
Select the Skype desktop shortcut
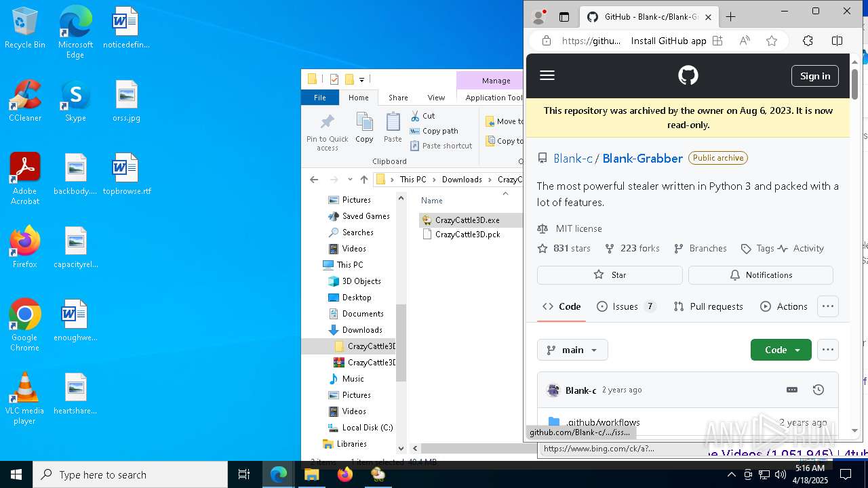pos(75,102)
